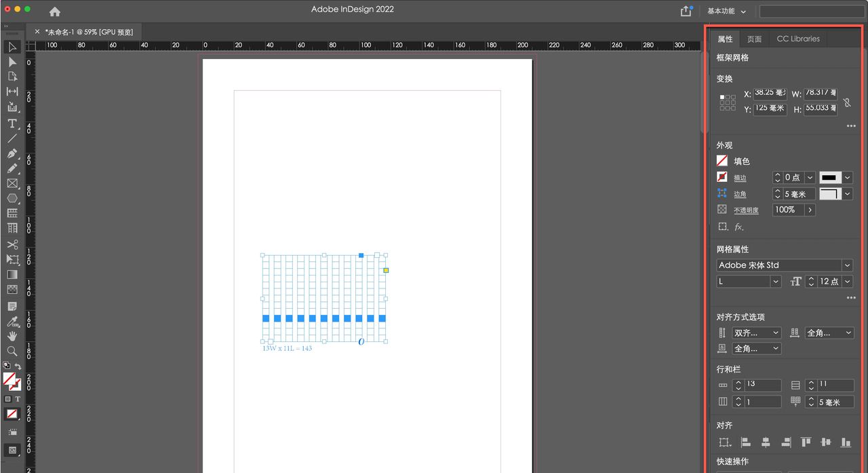
Task: Toggle formatting affects text button
Action: [18, 399]
